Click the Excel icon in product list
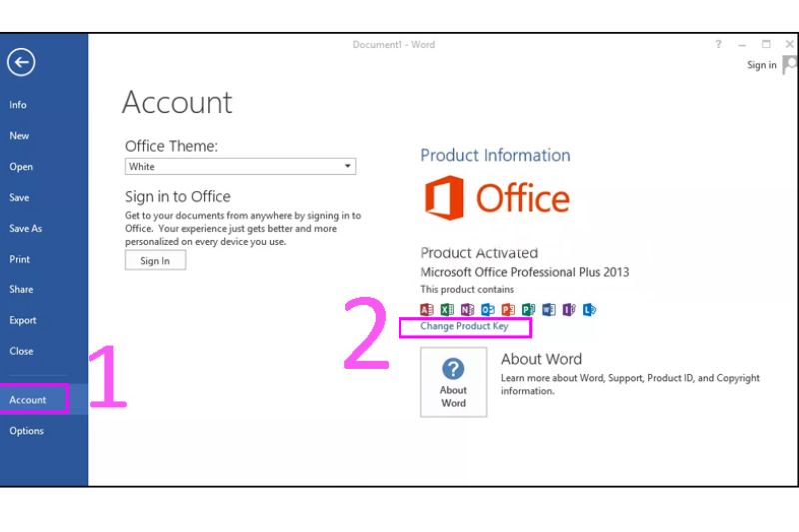799x532 pixels. click(447, 309)
